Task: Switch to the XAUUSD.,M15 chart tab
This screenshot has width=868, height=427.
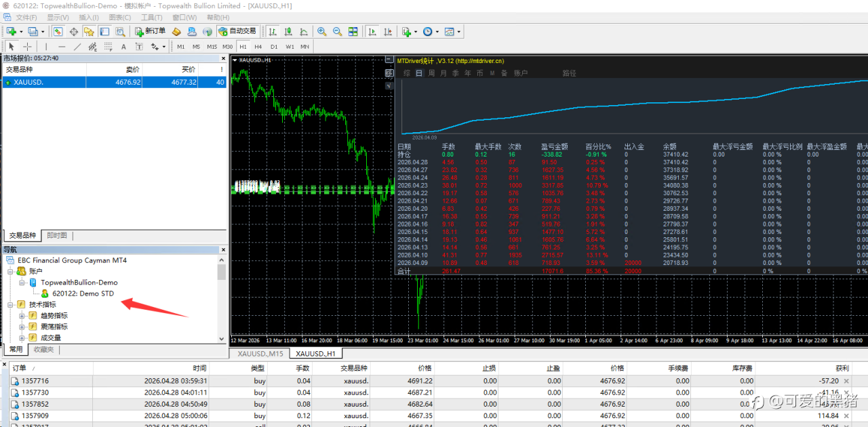Action: 260,353
